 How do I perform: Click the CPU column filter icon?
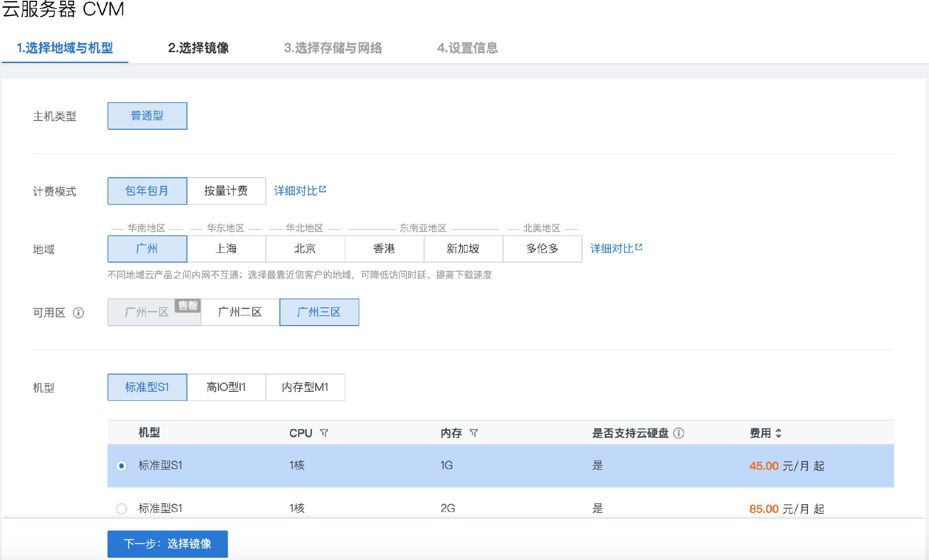pyautogui.click(x=324, y=433)
